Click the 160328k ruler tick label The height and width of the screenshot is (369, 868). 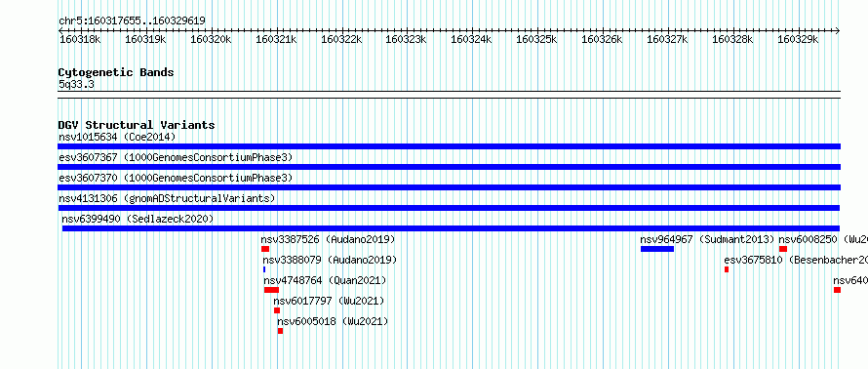click(732, 39)
